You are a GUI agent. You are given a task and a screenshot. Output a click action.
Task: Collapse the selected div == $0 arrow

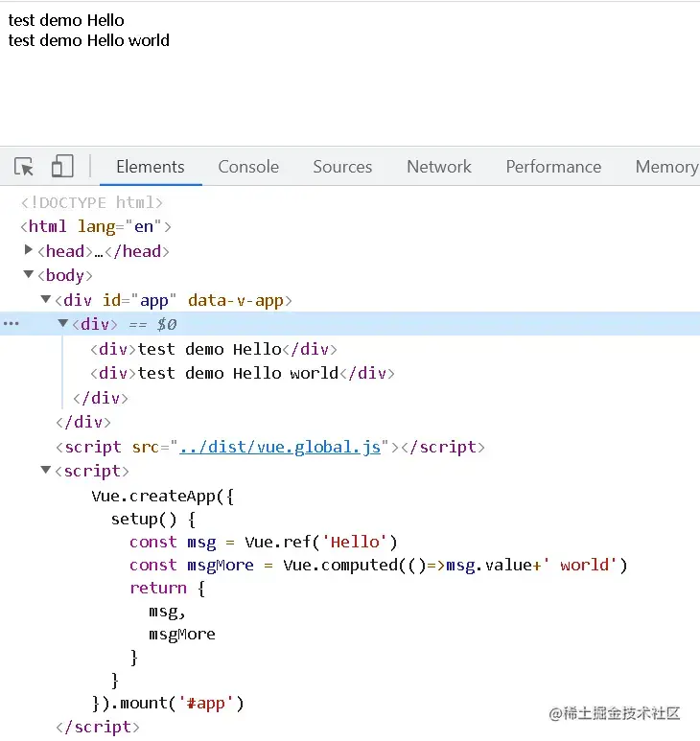(63, 323)
